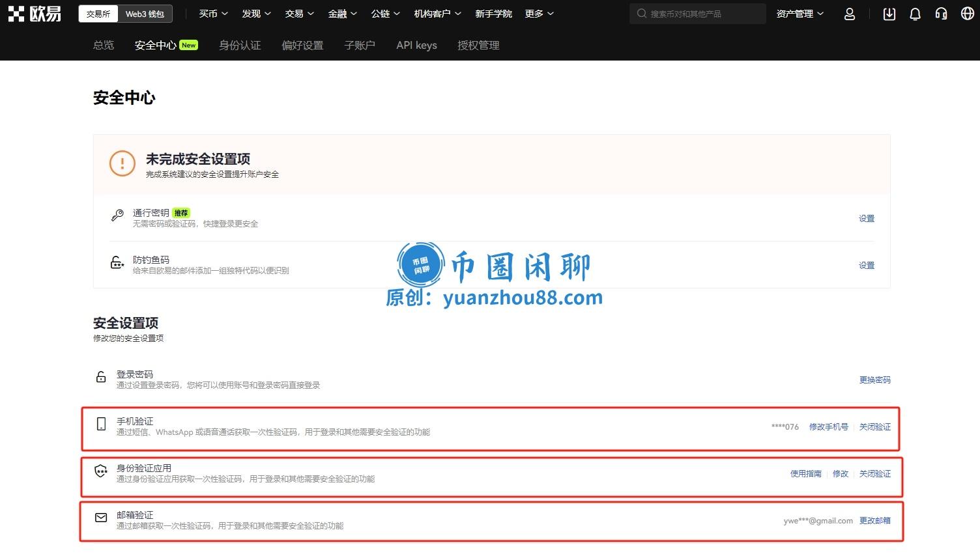The width and height of the screenshot is (980, 556).
Task: Click the login password lock icon
Action: pos(100,376)
